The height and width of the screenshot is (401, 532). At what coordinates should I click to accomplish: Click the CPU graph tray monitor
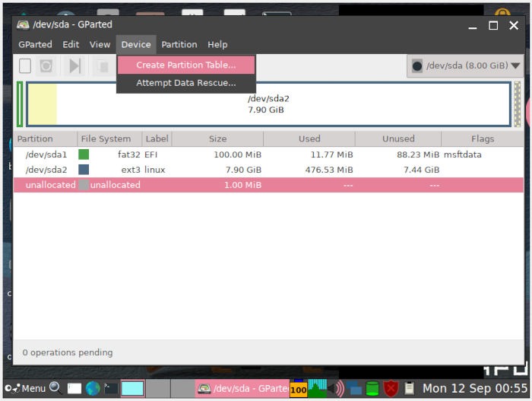(x=317, y=388)
